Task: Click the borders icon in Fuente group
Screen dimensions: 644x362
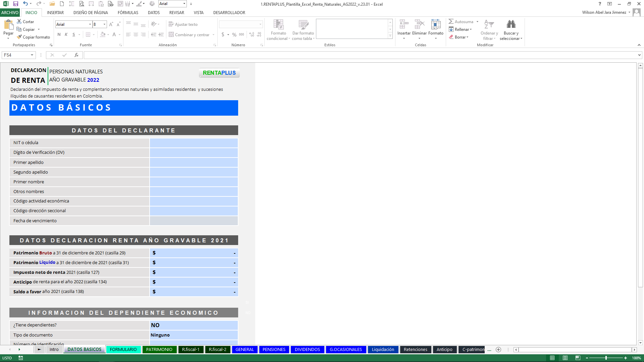Action: 88,35
